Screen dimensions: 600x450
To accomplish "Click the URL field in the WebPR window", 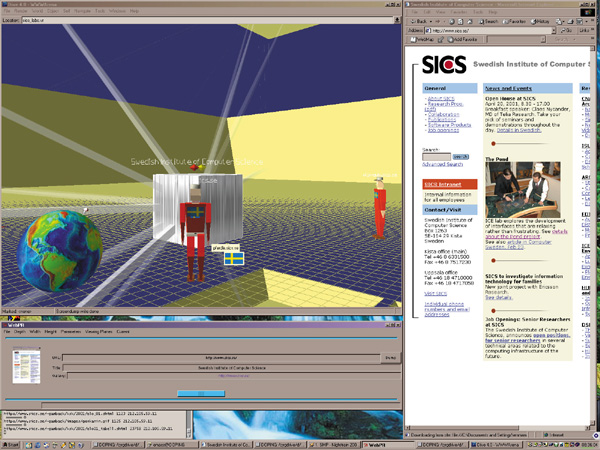I will (221, 358).
